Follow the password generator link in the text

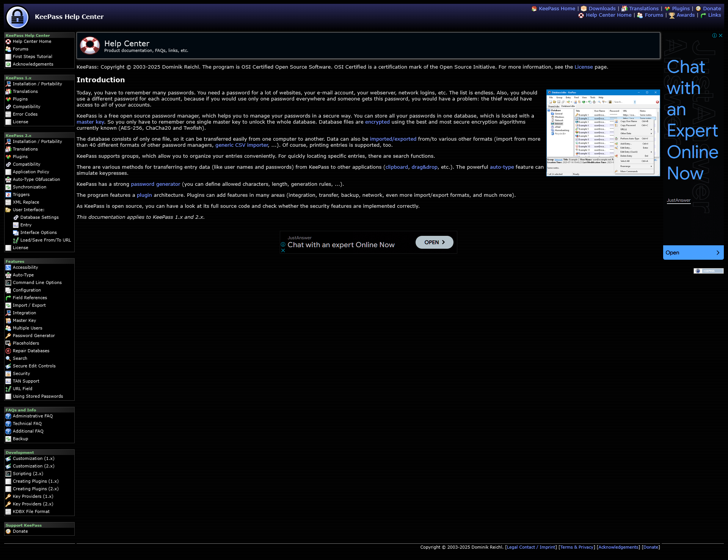[x=155, y=184]
